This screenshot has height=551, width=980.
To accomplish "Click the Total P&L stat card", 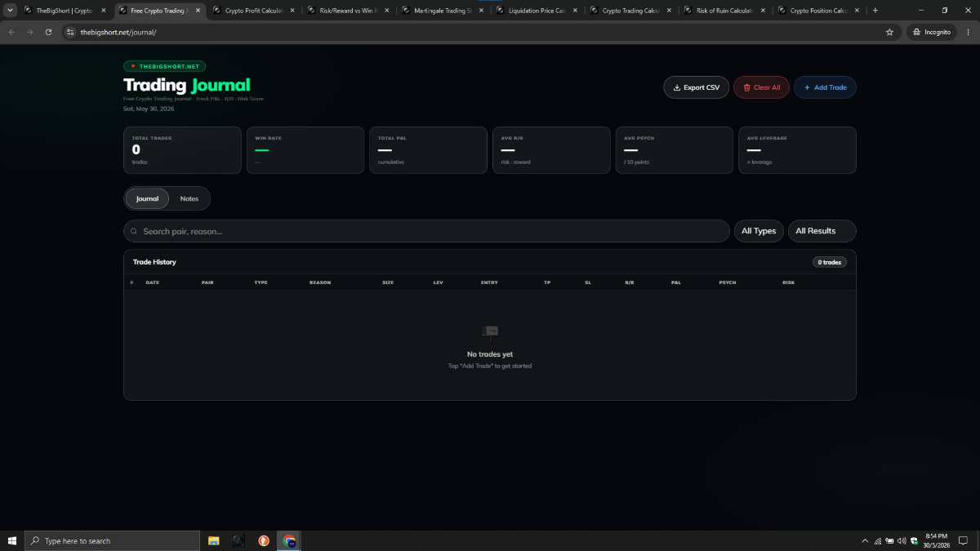I will [428, 150].
